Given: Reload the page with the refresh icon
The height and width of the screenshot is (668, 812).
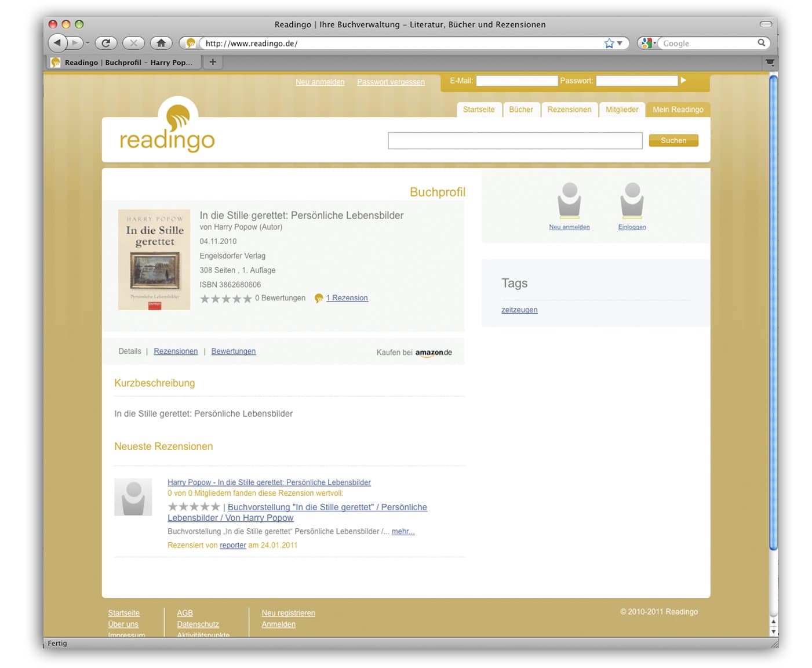Looking at the screenshot, I should pos(105,43).
